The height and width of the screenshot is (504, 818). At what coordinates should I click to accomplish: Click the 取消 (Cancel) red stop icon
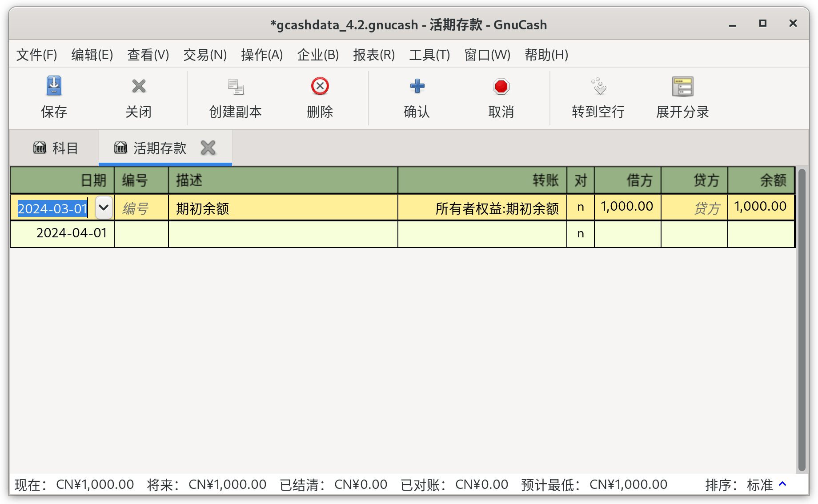(501, 86)
